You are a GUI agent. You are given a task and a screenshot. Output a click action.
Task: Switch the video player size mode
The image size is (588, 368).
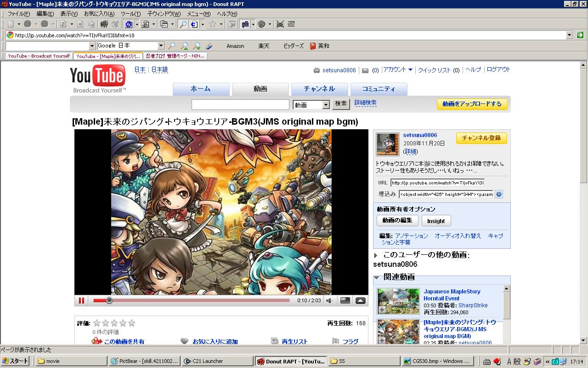(x=345, y=301)
